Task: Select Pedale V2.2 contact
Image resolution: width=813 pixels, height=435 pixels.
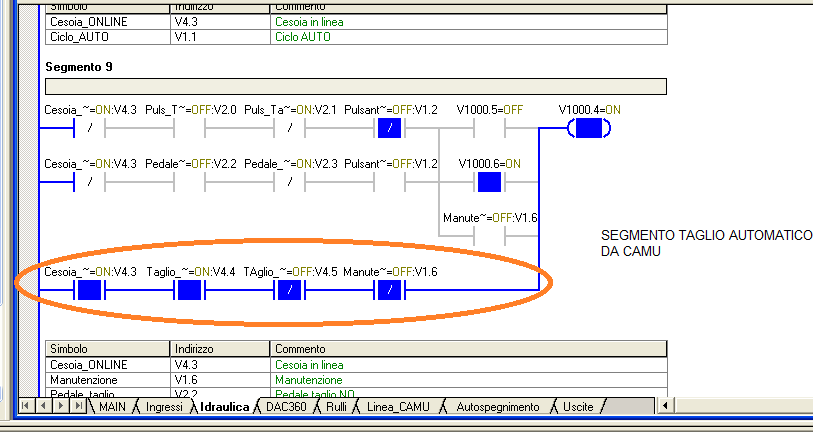Action: (189, 182)
